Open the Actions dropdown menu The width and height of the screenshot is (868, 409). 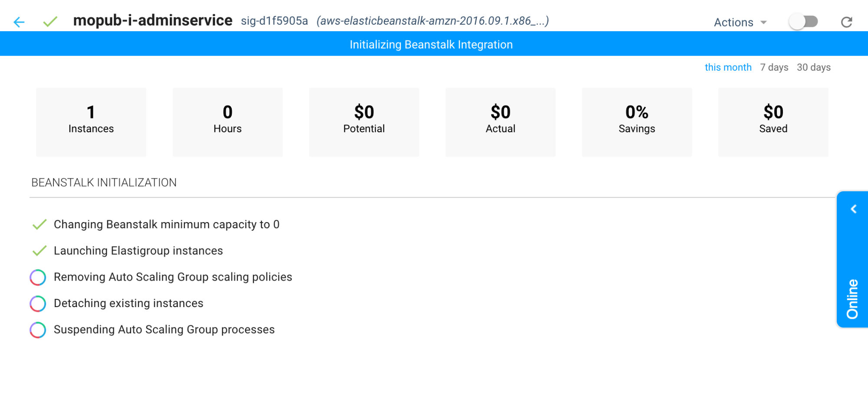740,22
